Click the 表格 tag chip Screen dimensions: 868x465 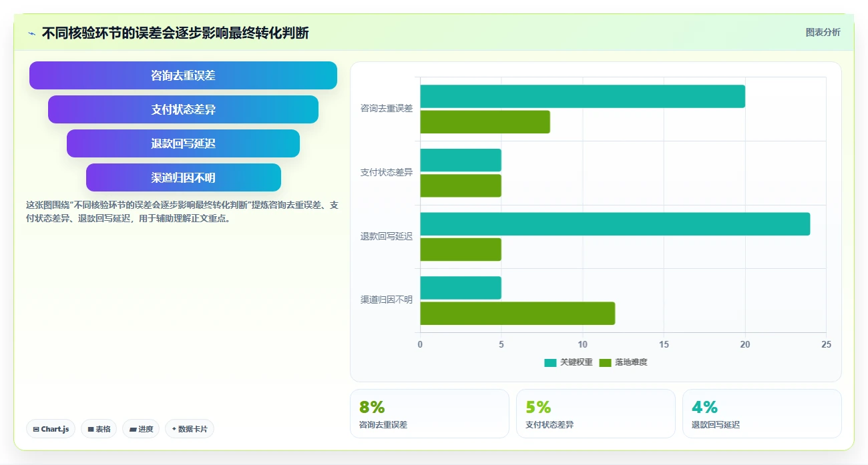point(99,429)
